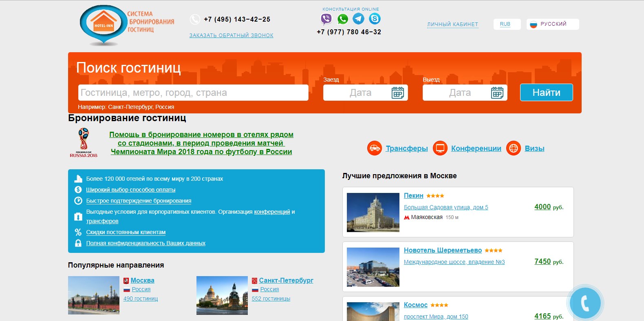Open the 552 гостиницы link
644x321 pixels.
coord(271,299)
